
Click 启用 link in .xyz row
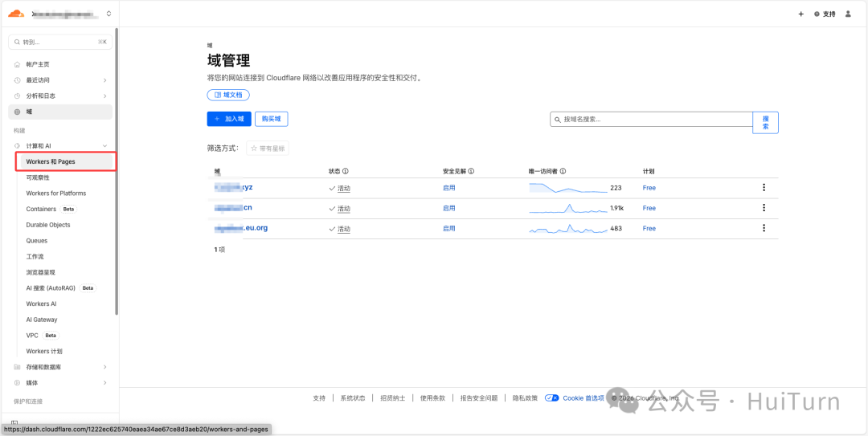tap(449, 188)
